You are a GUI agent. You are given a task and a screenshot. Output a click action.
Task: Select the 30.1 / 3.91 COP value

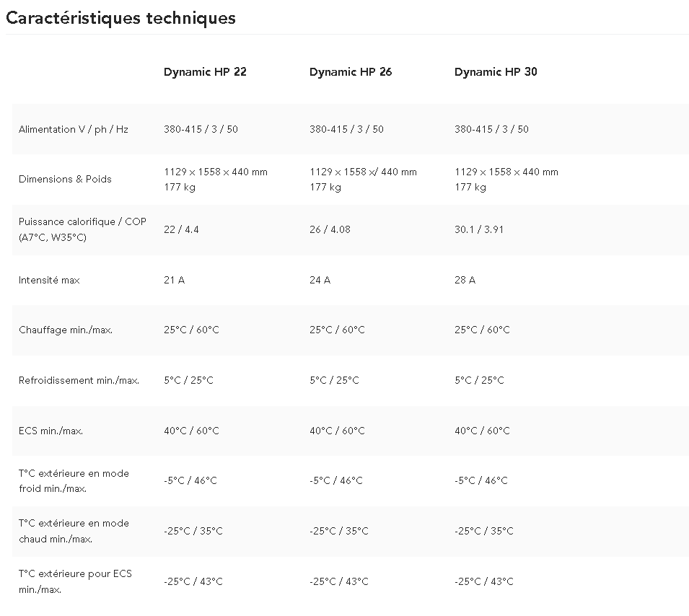click(479, 229)
